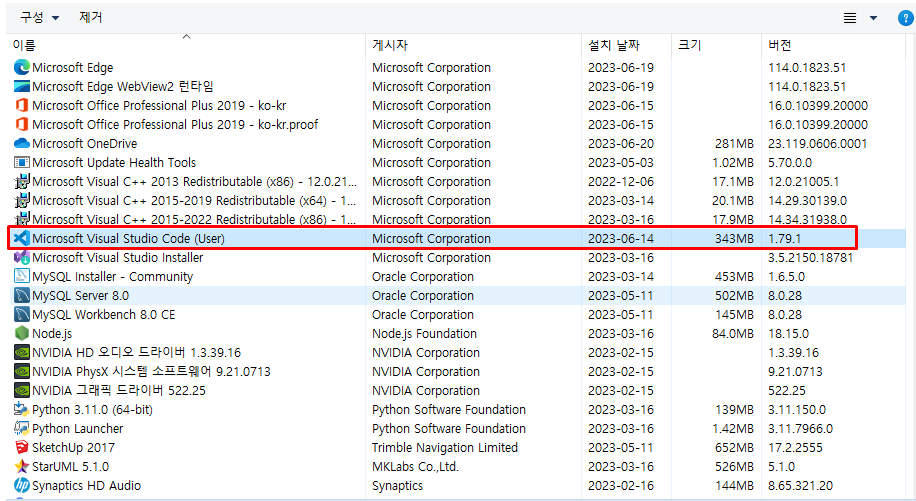Click install date 2023-06-20 cell
This screenshot has width=916, height=501.
621,144
